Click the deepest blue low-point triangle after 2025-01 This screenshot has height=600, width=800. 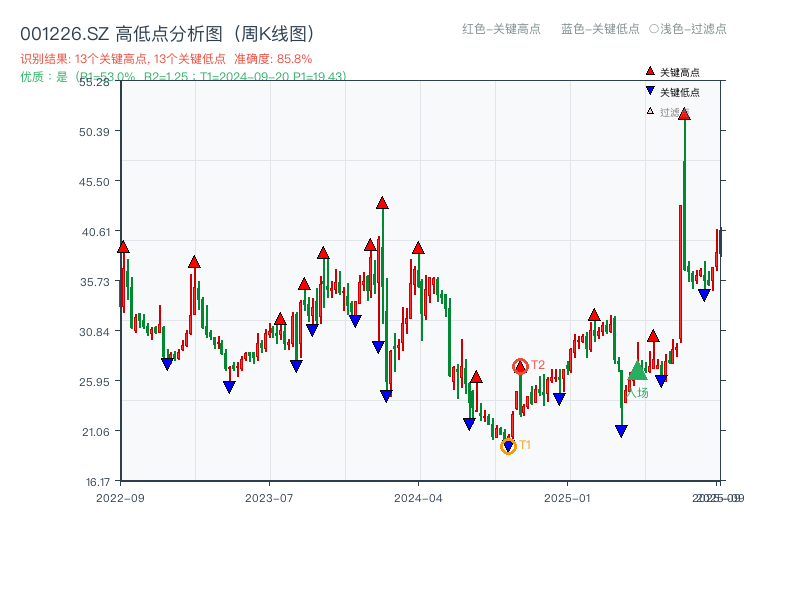(621, 430)
